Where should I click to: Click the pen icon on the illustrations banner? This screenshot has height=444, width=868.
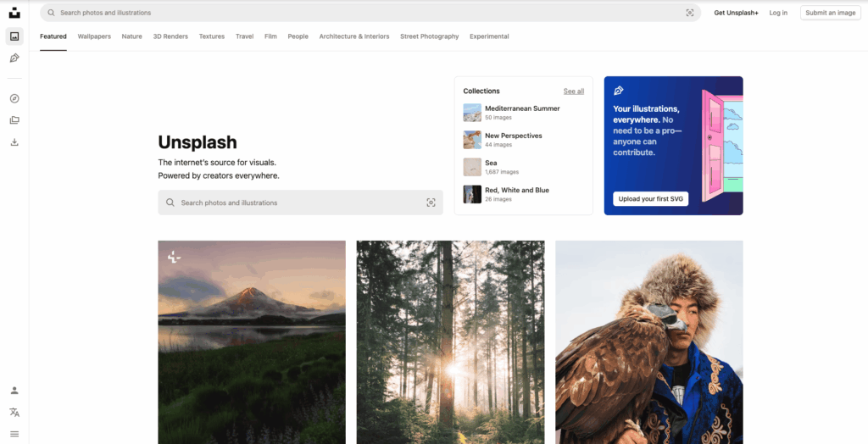(x=618, y=90)
